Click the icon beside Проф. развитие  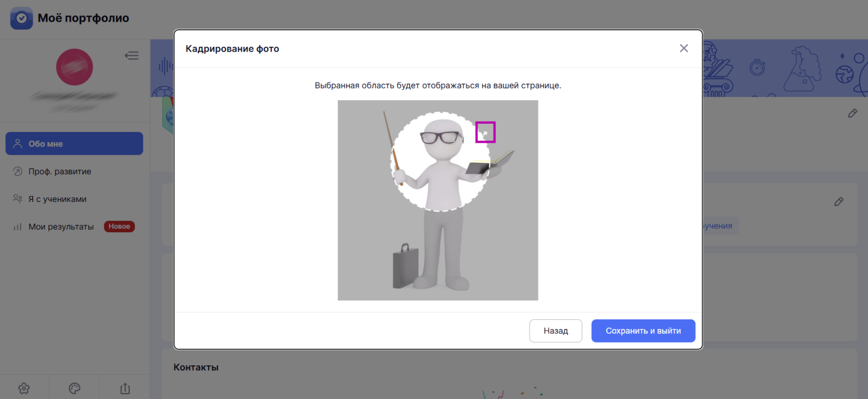coord(17,171)
